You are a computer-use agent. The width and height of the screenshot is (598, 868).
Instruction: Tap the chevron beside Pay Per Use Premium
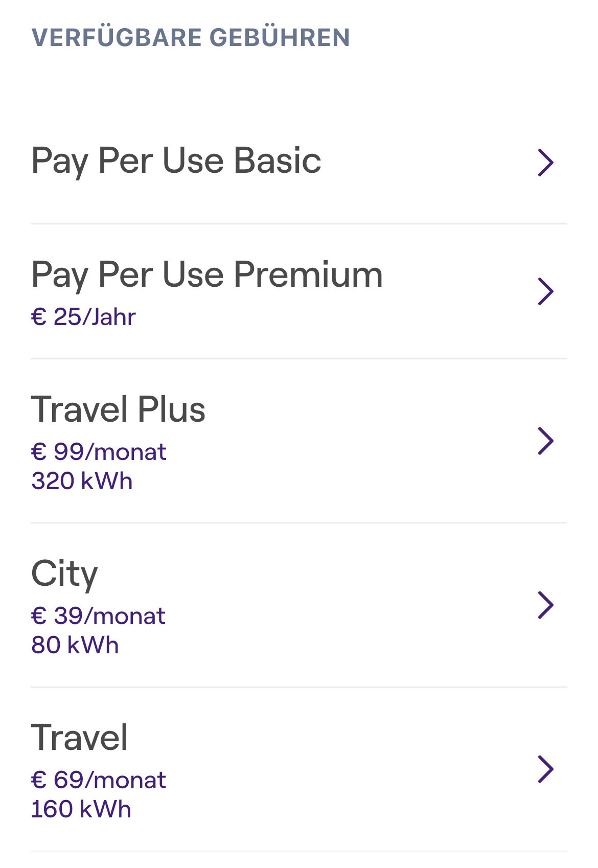tap(546, 291)
